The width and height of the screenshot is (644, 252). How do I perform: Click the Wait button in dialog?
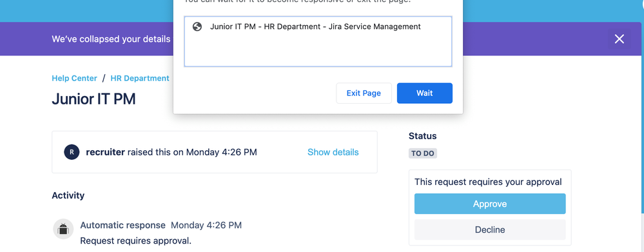425,93
